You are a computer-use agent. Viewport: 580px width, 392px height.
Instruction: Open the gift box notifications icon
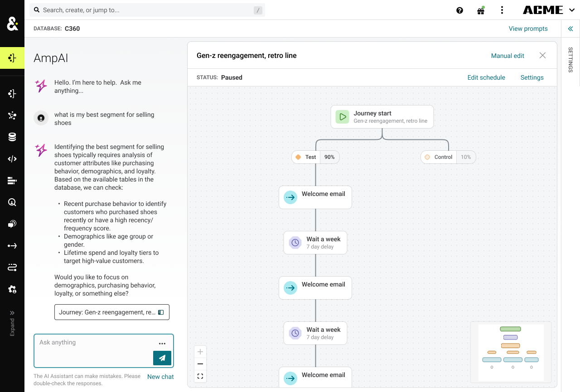point(481,10)
